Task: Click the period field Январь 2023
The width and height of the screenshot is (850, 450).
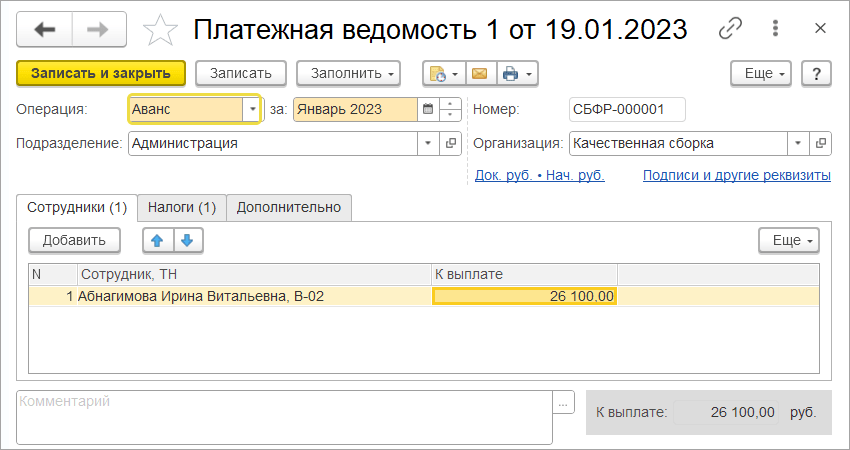Action: point(356,109)
